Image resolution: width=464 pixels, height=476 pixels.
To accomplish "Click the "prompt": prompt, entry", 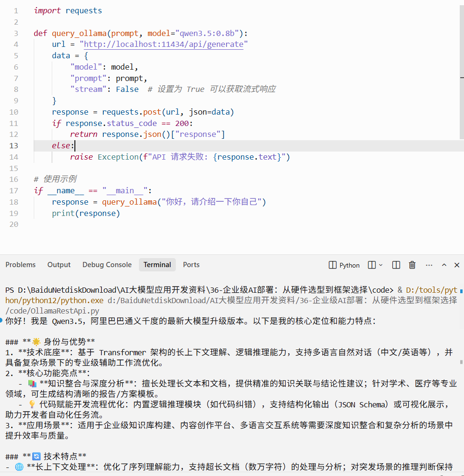I will pyautogui.click(x=109, y=78).
